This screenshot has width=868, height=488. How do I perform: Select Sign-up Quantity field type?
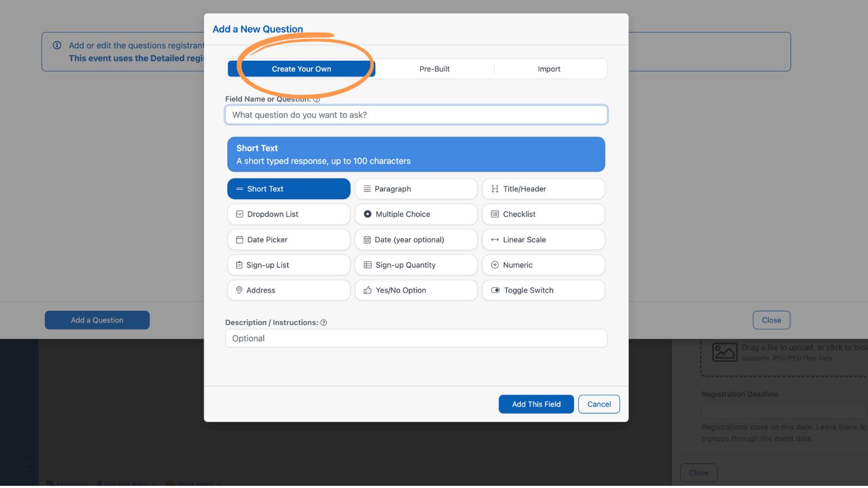[416, 265]
